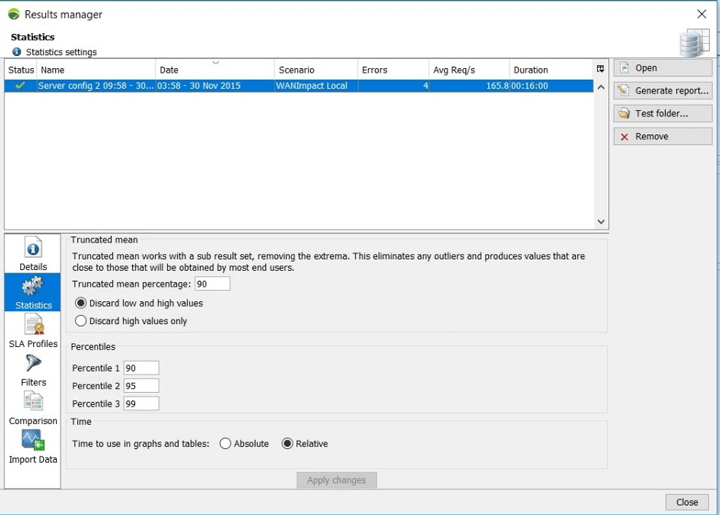Click the 'WANImpact Local' scenario cell

click(316, 86)
